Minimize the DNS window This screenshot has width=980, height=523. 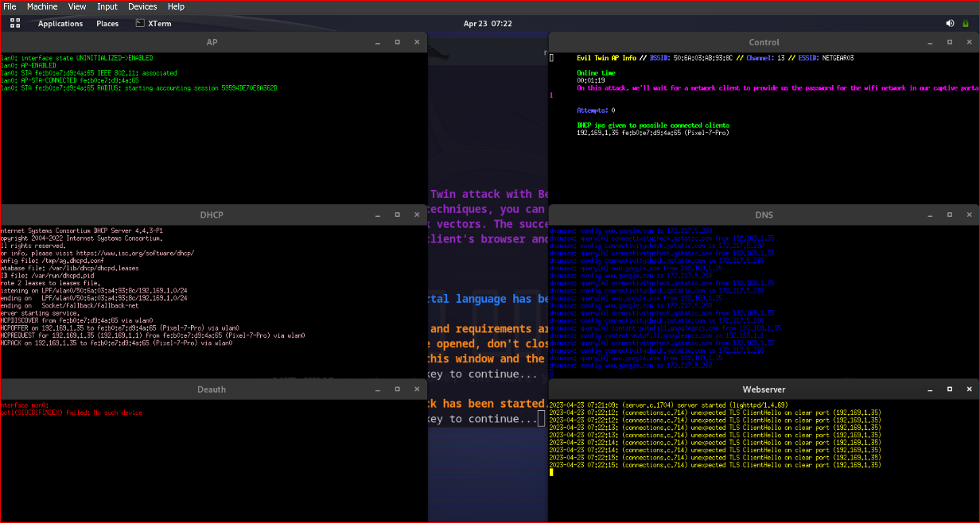tap(931, 215)
